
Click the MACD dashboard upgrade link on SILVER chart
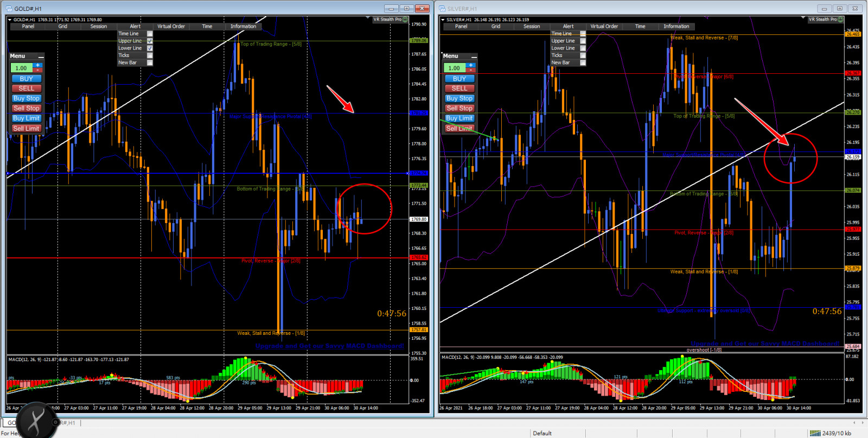click(x=765, y=344)
